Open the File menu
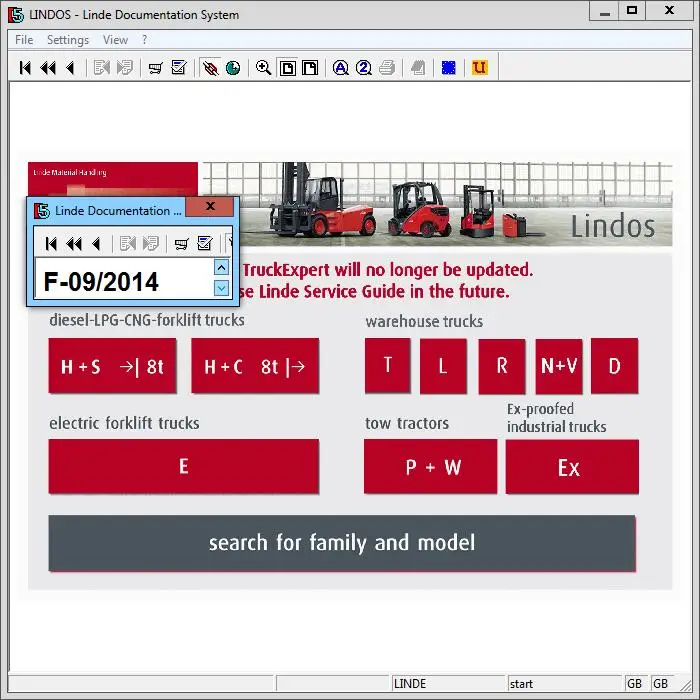The image size is (700, 700). [24, 40]
